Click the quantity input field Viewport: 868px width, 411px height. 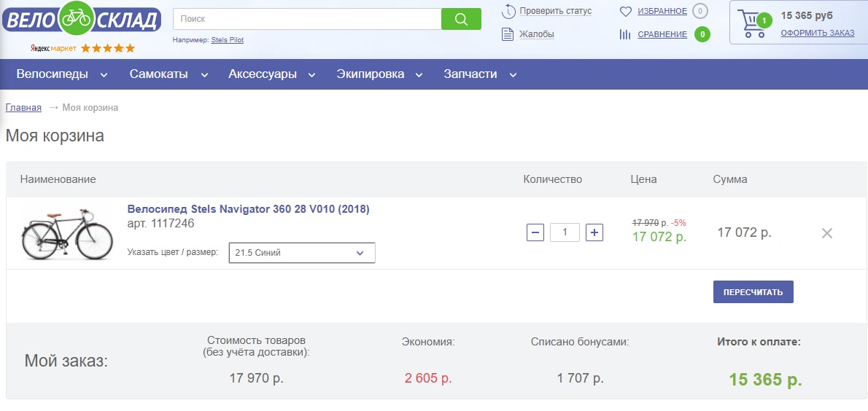point(565,233)
